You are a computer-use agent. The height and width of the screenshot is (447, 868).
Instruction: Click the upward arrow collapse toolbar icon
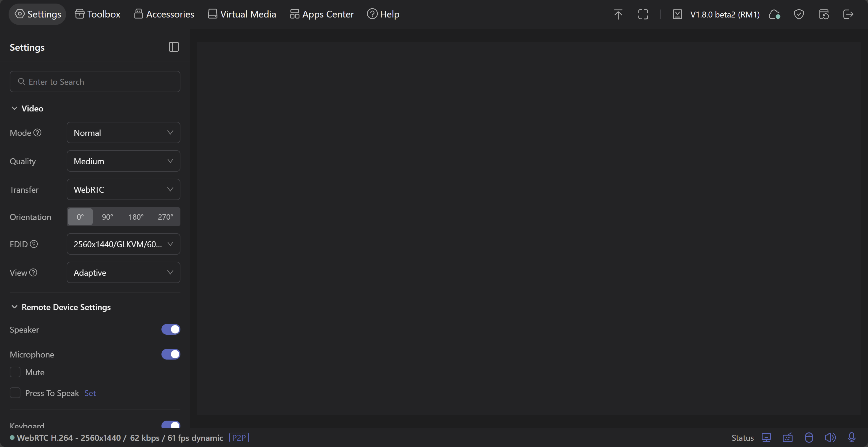click(x=618, y=14)
